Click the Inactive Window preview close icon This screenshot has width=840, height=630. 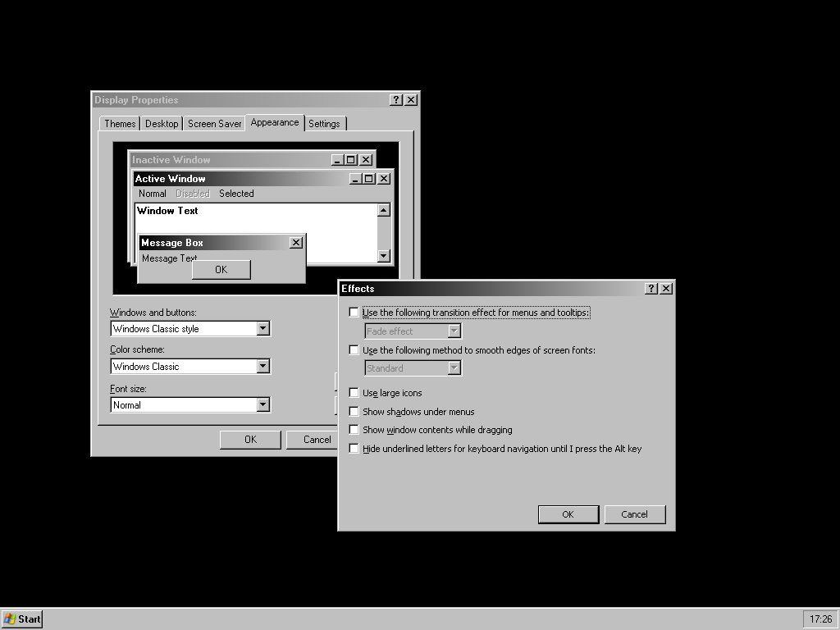pos(366,160)
